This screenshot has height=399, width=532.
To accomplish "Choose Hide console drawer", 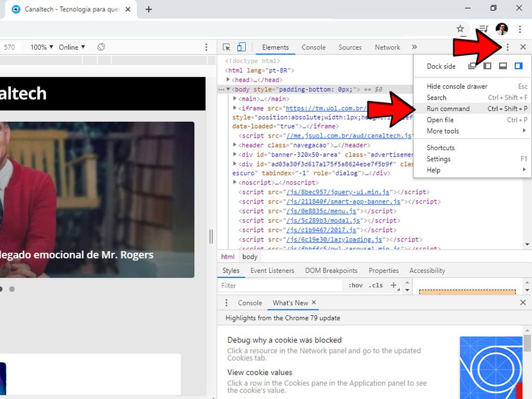I will click(473, 86).
